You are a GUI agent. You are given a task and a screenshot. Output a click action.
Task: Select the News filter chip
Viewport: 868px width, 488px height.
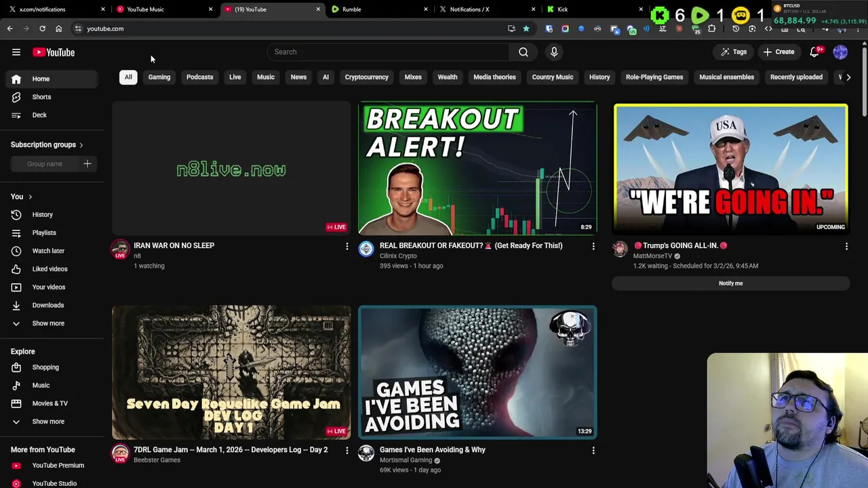(298, 77)
